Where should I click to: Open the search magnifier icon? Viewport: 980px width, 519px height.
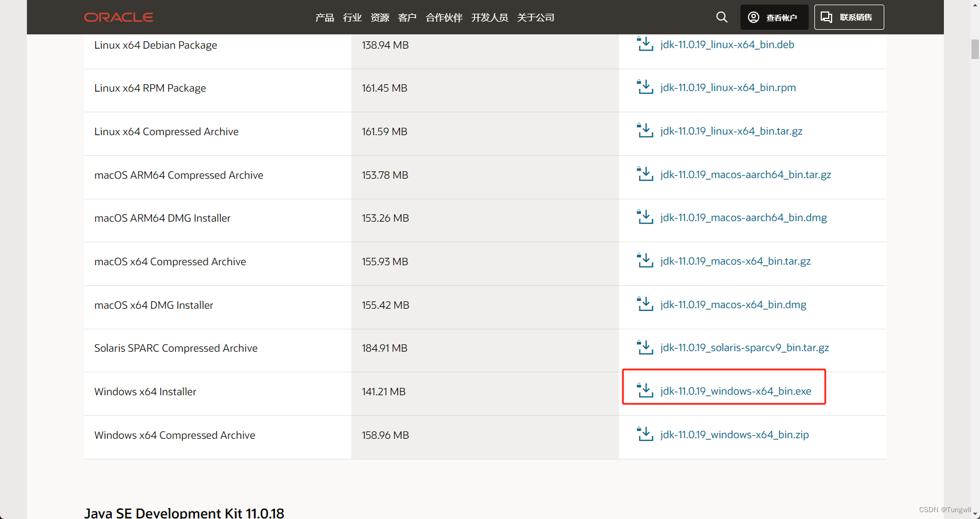(x=722, y=17)
